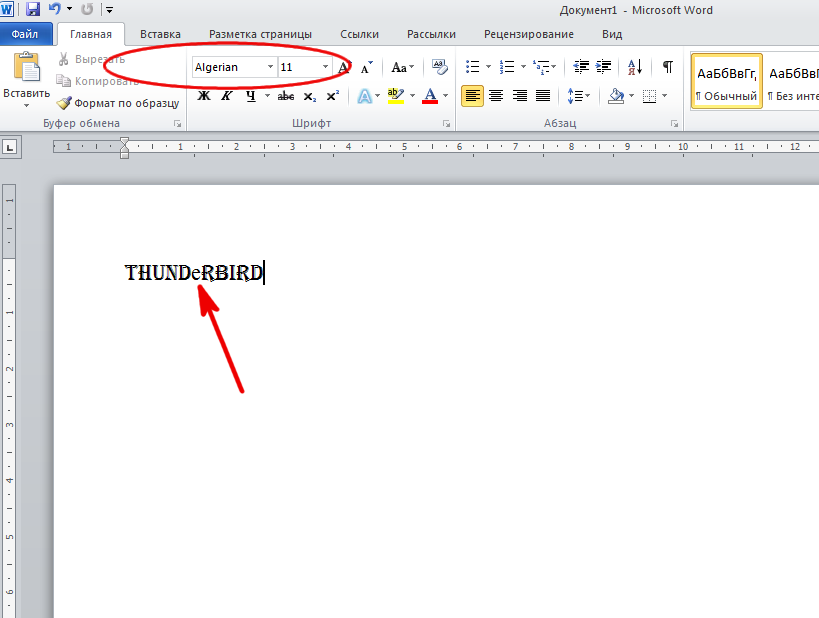Justify the text

[543, 96]
